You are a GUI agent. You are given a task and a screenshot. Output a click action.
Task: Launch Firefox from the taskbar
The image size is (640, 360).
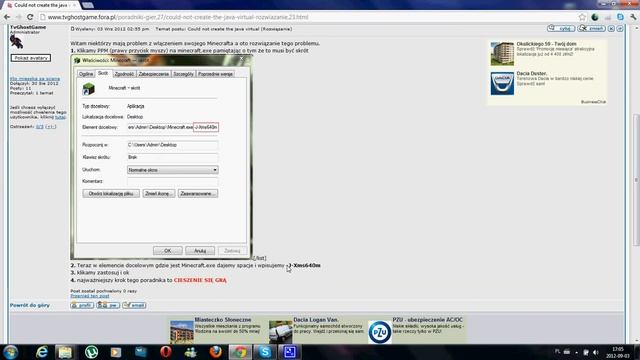tap(216, 352)
